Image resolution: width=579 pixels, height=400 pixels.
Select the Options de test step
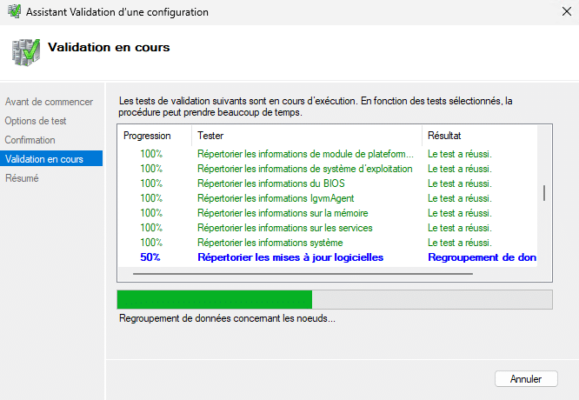[35, 121]
